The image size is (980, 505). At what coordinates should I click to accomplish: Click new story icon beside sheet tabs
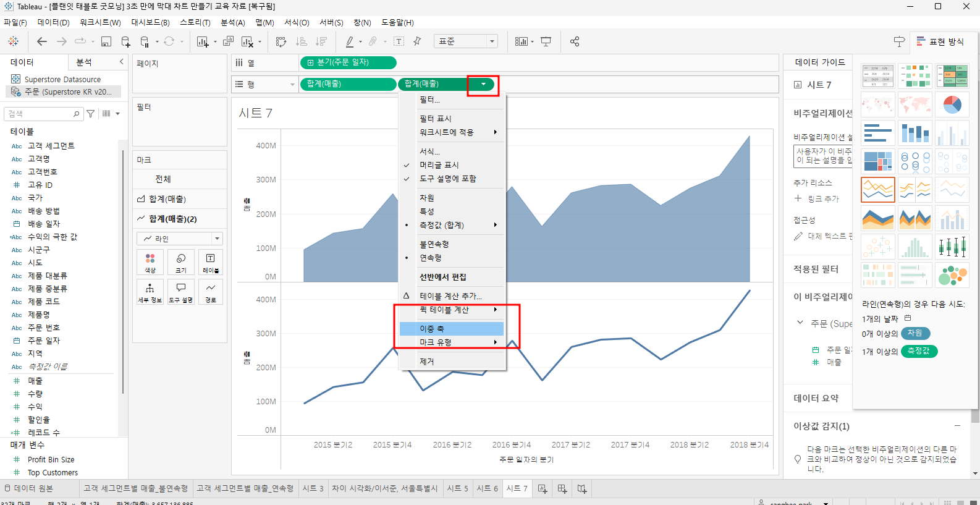(x=582, y=489)
